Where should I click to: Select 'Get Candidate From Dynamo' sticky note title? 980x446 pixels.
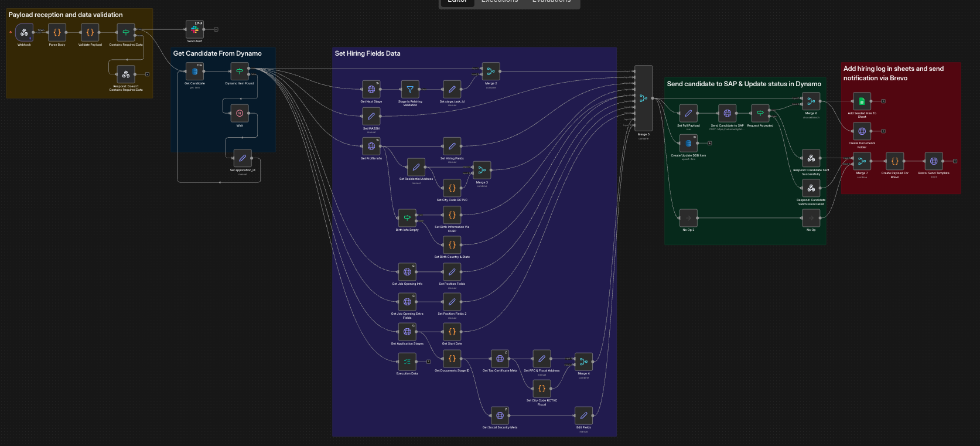(217, 53)
